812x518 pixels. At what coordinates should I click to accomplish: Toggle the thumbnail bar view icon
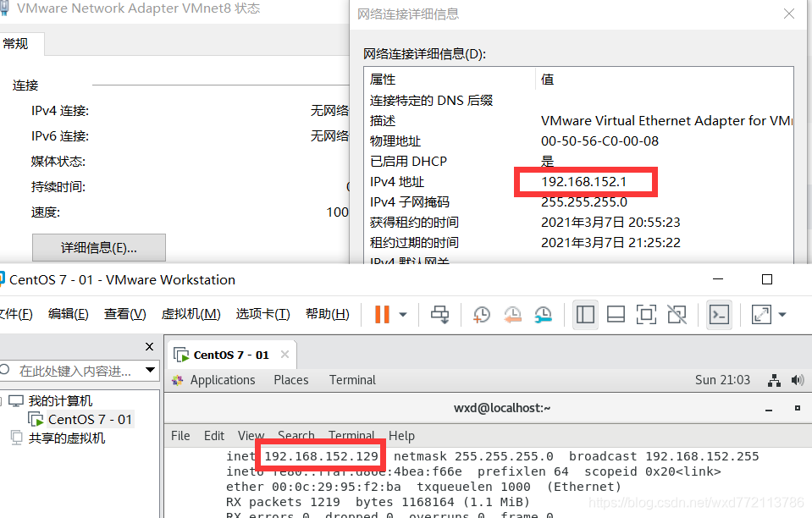(x=616, y=314)
